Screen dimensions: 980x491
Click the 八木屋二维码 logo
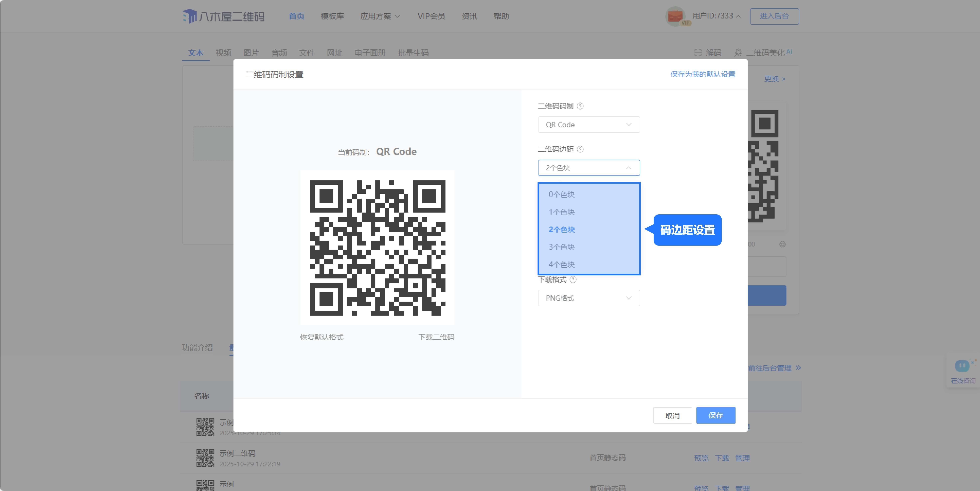click(223, 16)
